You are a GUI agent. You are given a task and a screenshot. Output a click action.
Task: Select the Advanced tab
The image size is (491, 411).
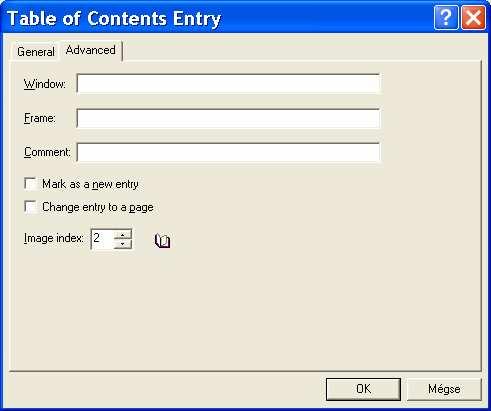(x=91, y=50)
